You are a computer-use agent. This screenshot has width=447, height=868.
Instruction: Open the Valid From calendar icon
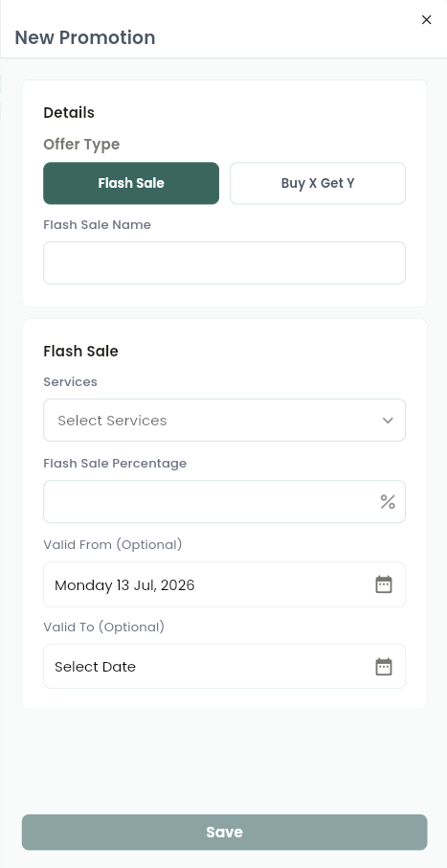tap(384, 584)
